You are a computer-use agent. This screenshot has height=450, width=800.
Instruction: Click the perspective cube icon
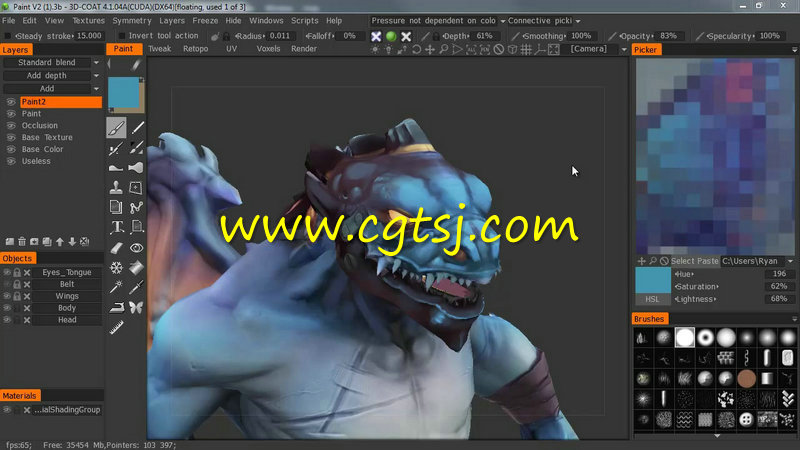point(512,49)
